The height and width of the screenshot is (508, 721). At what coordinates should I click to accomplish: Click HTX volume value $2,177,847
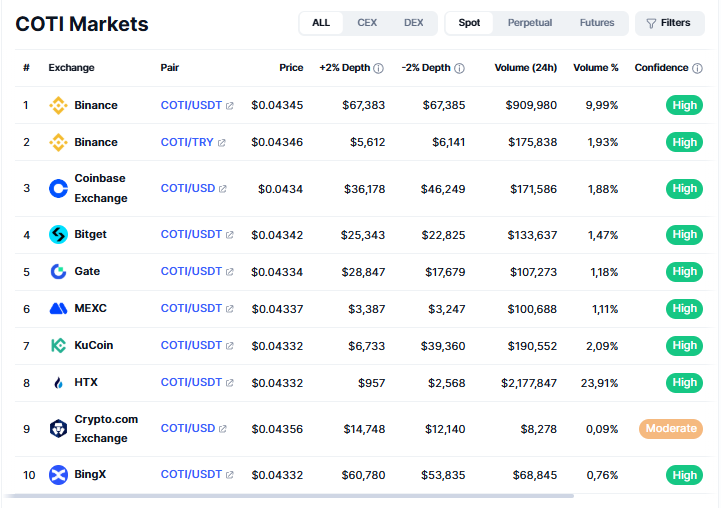tap(529, 383)
